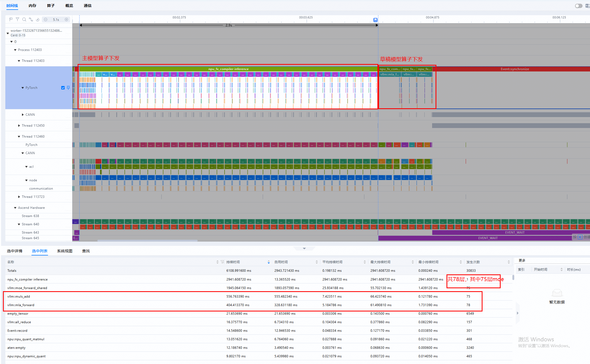Zoom in timeline with plus button

pos(66,19)
